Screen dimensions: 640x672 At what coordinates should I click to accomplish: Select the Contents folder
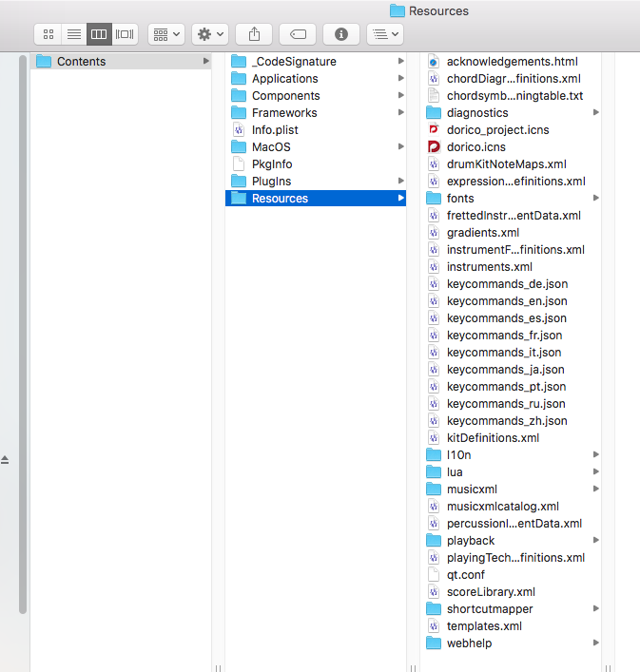point(121,61)
